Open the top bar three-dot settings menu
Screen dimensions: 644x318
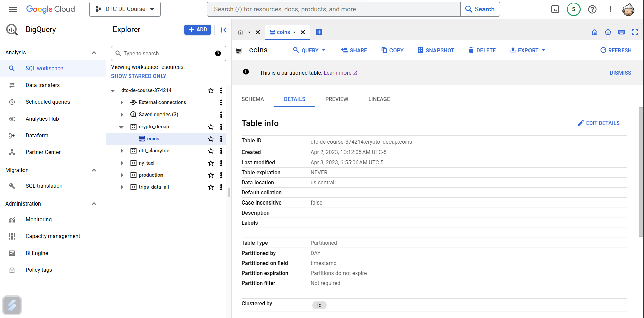click(x=610, y=9)
